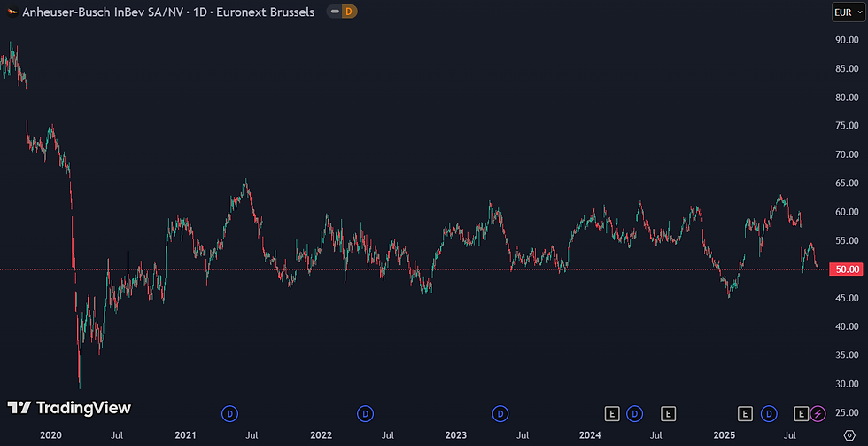Open chart settings hexagon gear icon
Viewport: 868px width, 446px height.
coord(849,435)
